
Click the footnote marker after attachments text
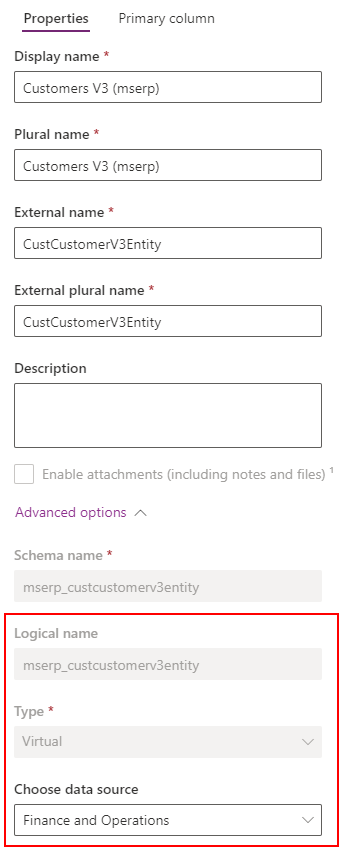[x=331, y=469]
